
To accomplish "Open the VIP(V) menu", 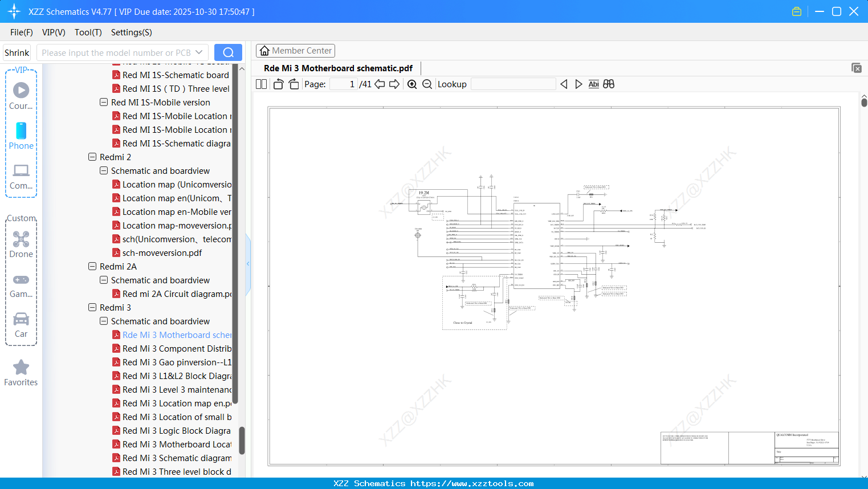I will (x=54, y=32).
